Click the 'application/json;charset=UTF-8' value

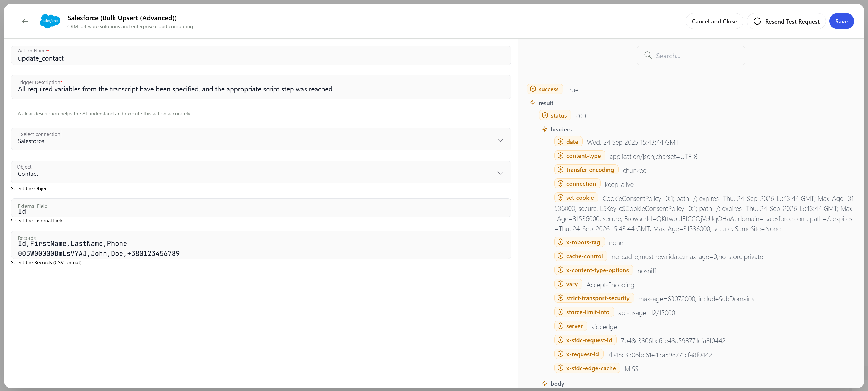pos(653,157)
